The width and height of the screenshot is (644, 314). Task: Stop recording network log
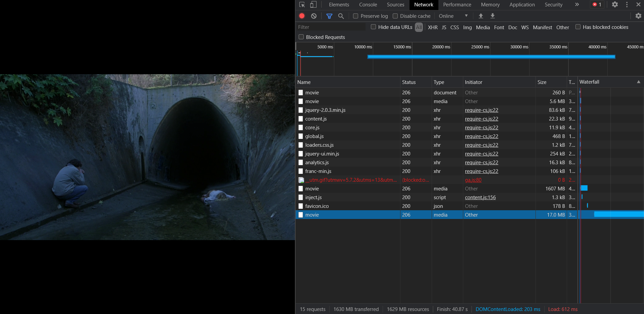click(302, 16)
